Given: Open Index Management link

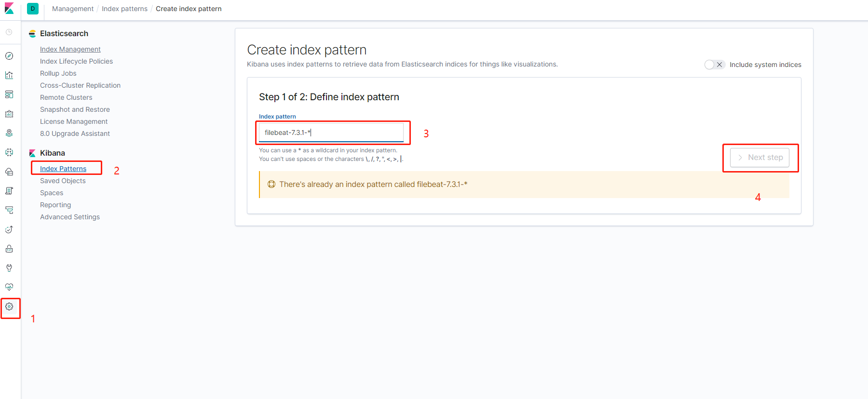Looking at the screenshot, I should [x=70, y=49].
